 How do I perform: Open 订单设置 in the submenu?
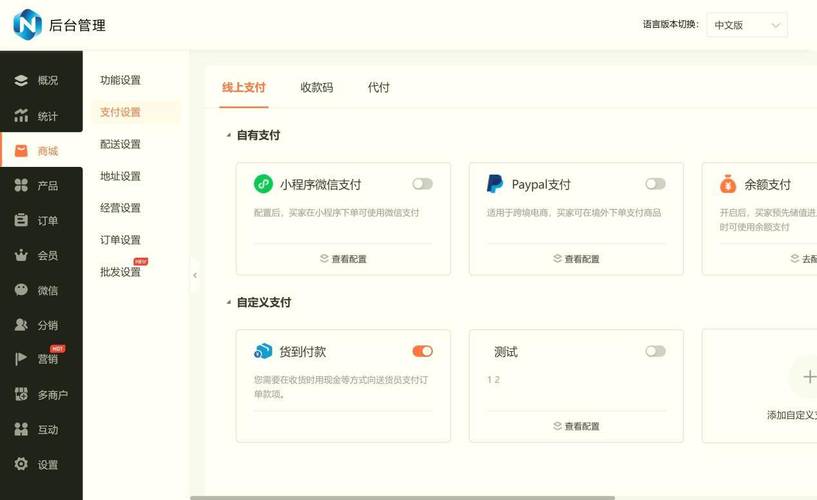[x=120, y=240]
